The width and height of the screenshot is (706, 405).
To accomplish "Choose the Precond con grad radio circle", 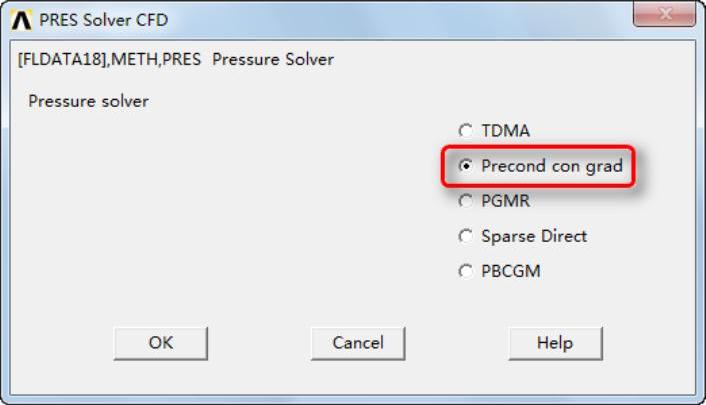I will tap(465, 166).
